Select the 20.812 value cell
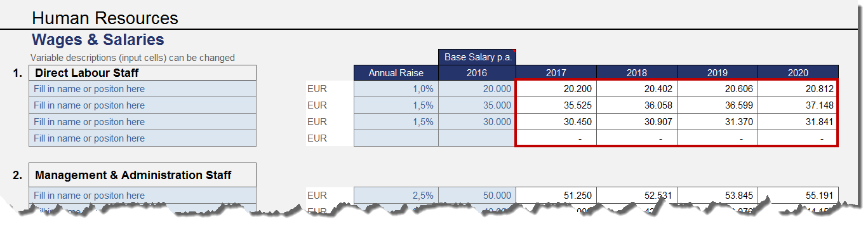 pos(798,89)
